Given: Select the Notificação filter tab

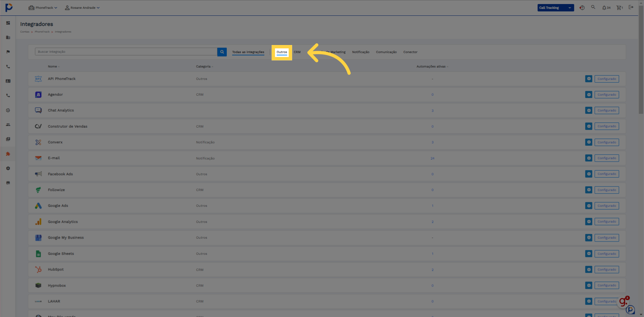Looking at the screenshot, I should click(x=361, y=52).
